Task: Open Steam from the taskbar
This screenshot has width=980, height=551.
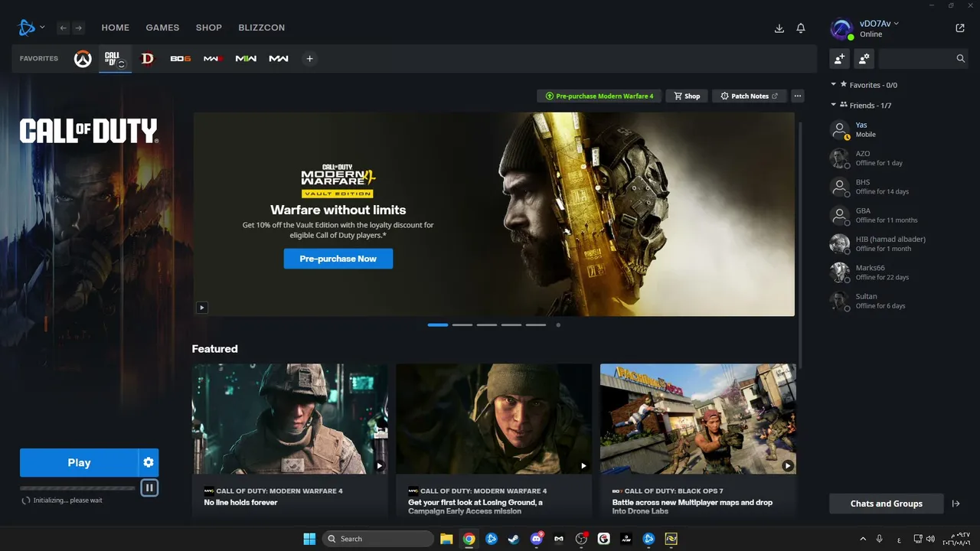Action: [514, 539]
